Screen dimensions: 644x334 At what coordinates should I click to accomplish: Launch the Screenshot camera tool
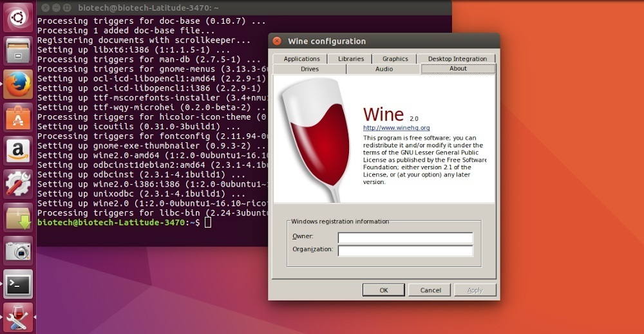tap(18, 252)
